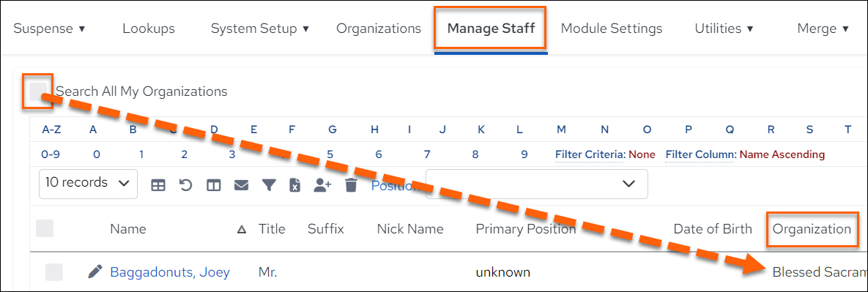Click the grid view table icon
Image resolution: width=868 pixels, height=292 pixels.
click(x=158, y=186)
